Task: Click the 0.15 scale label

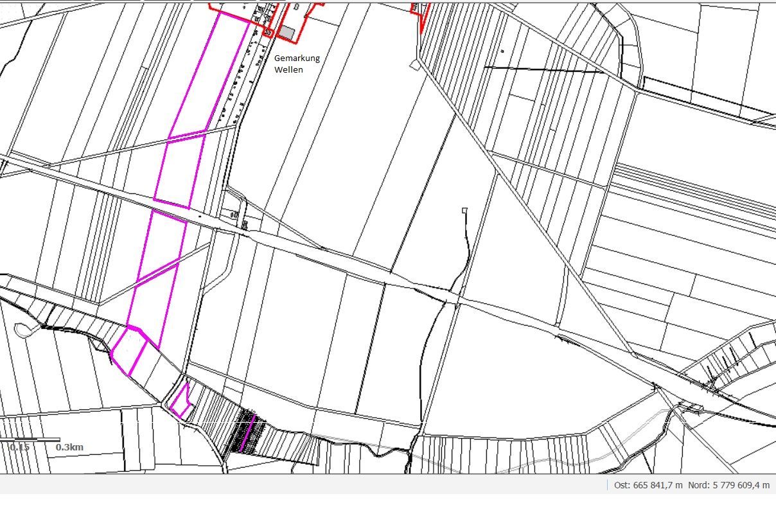Action: point(19,447)
